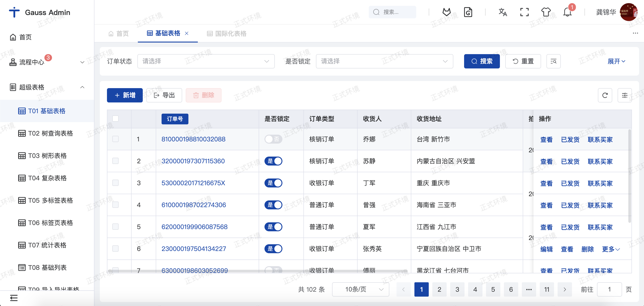644x306 pixels.
Task: Collapse sidebar with bottom menu icon
Action: (x=14, y=298)
